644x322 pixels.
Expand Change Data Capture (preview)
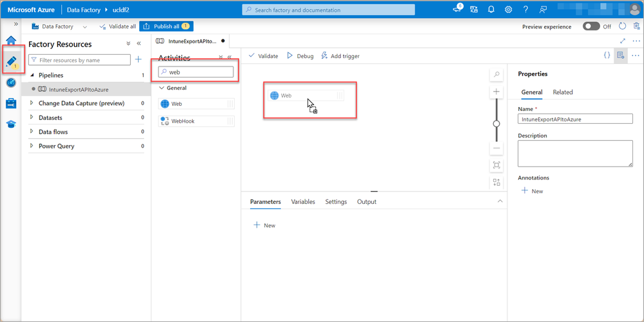point(32,103)
